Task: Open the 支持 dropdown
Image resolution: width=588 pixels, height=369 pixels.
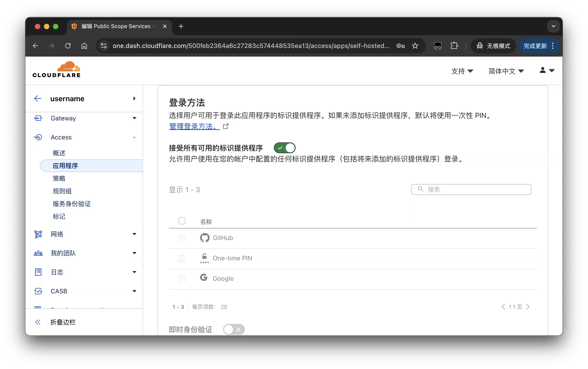Action: point(462,71)
